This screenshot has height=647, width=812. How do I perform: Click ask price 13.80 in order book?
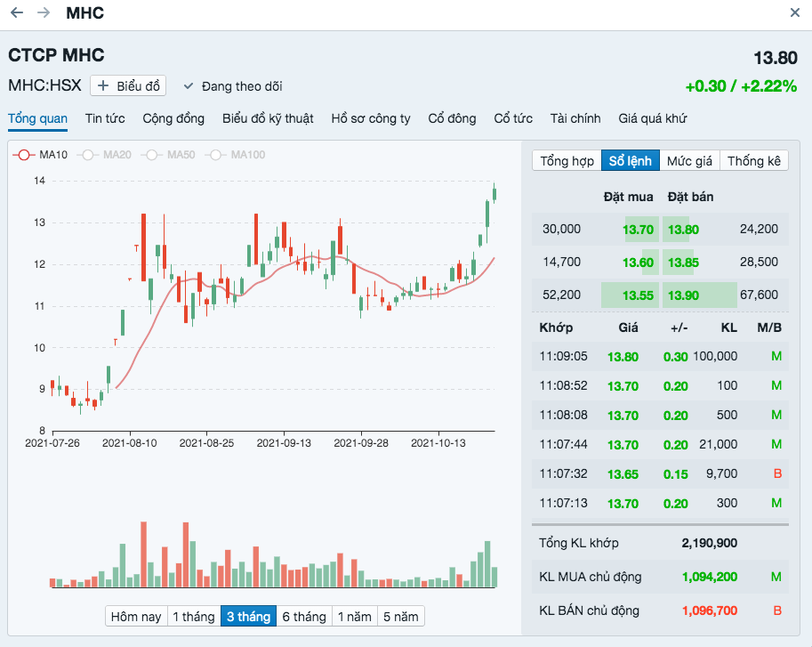(x=684, y=230)
